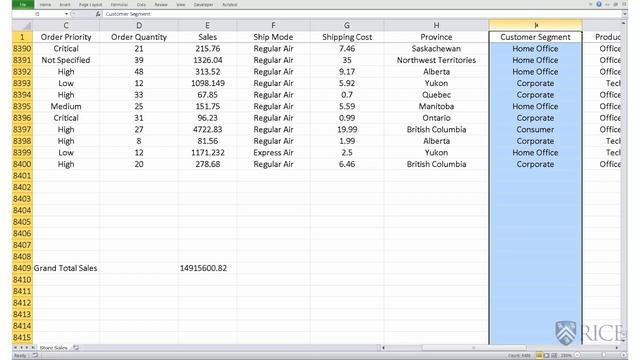
Task: Select the Store Sales sheet tab
Action: 53,348
